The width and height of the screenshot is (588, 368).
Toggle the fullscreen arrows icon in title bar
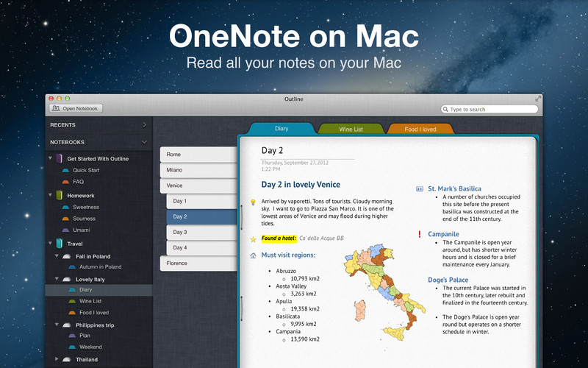tap(538, 99)
